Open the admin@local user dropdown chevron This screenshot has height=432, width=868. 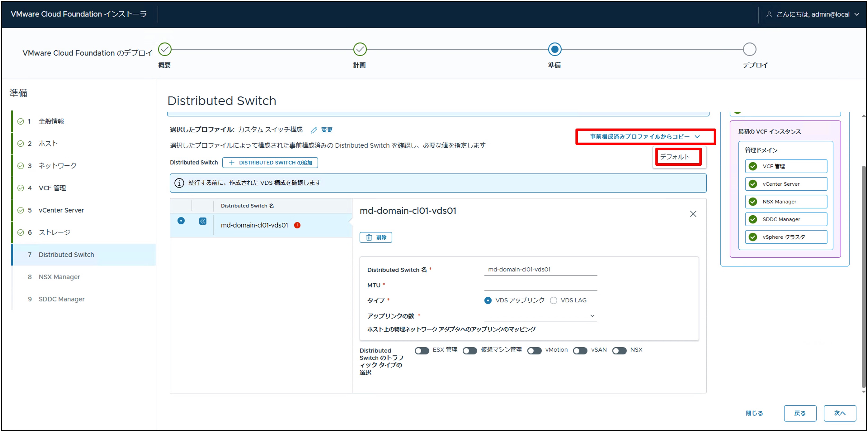[x=857, y=15]
